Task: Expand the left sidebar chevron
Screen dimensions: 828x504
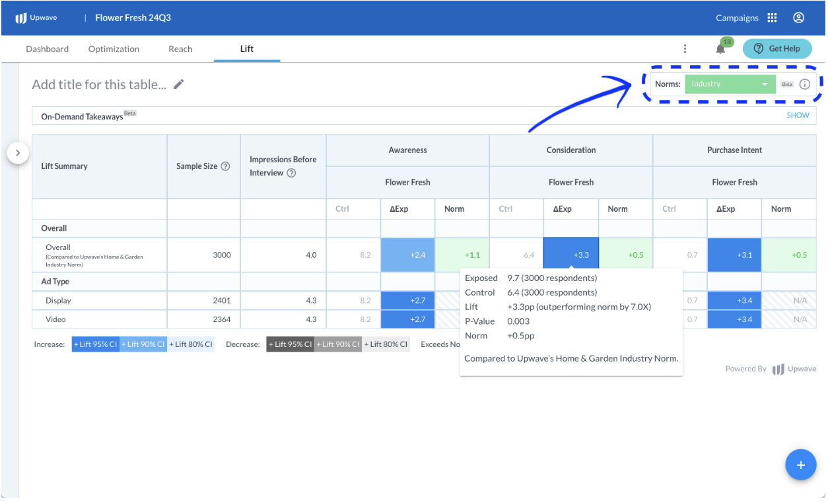Action: pos(18,153)
